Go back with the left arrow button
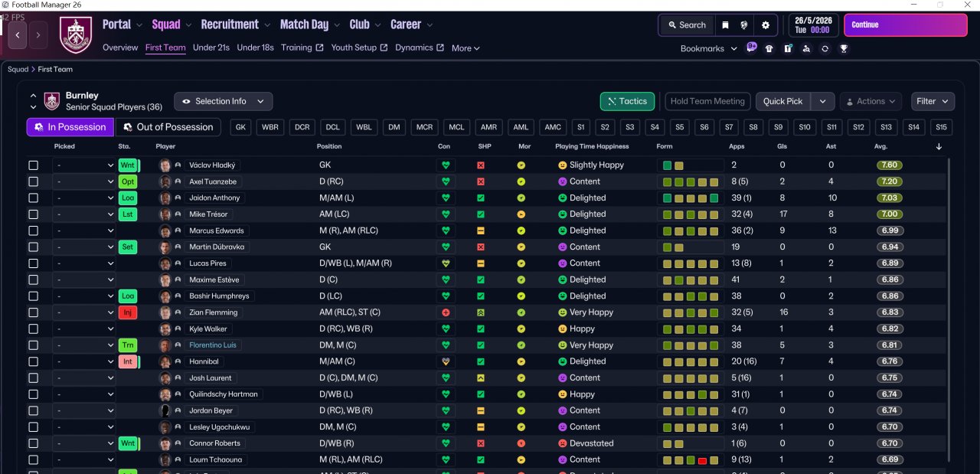This screenshot has height=474, width=980. coord(18,35)
